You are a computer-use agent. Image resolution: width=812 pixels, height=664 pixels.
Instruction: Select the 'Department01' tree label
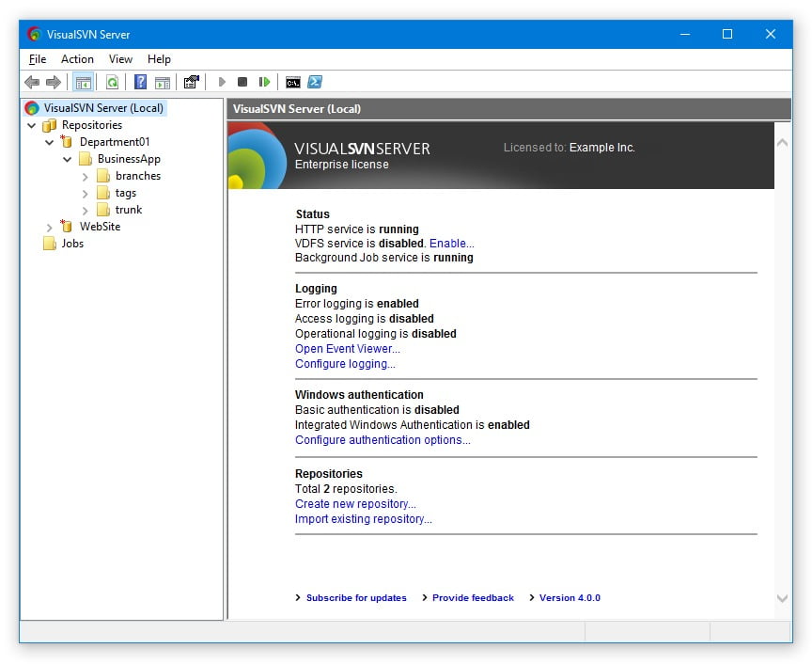[115, 141]
